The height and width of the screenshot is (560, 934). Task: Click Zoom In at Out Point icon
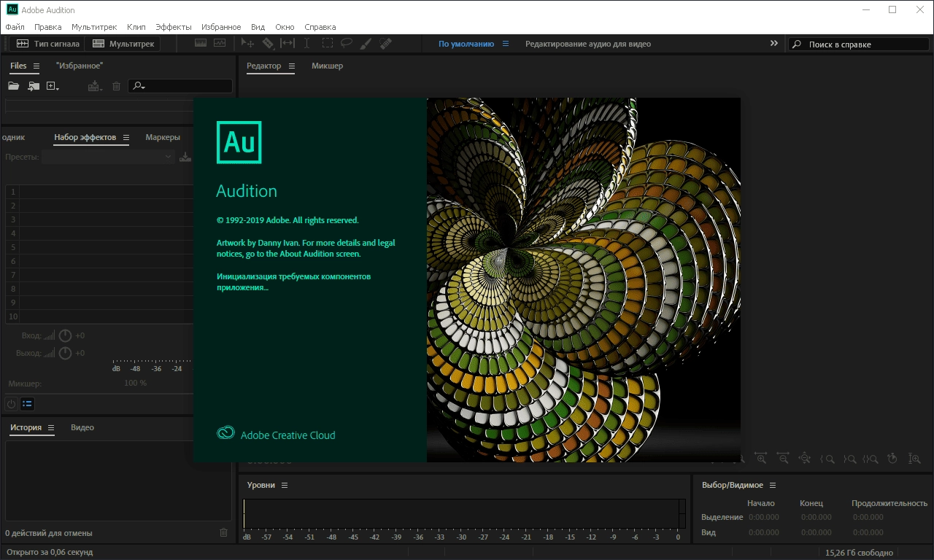pyautogui.click(x=849, y=459)
